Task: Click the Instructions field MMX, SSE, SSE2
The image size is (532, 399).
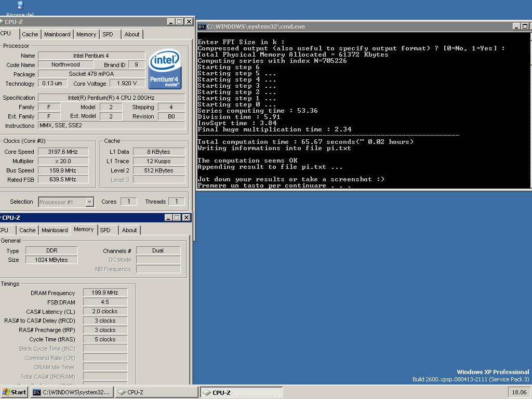Action: click(x=111, y=126)
